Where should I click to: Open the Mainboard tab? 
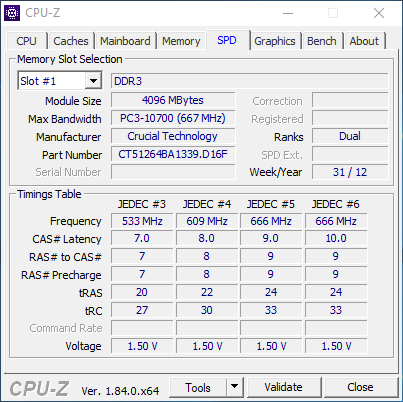coord(125,41)
